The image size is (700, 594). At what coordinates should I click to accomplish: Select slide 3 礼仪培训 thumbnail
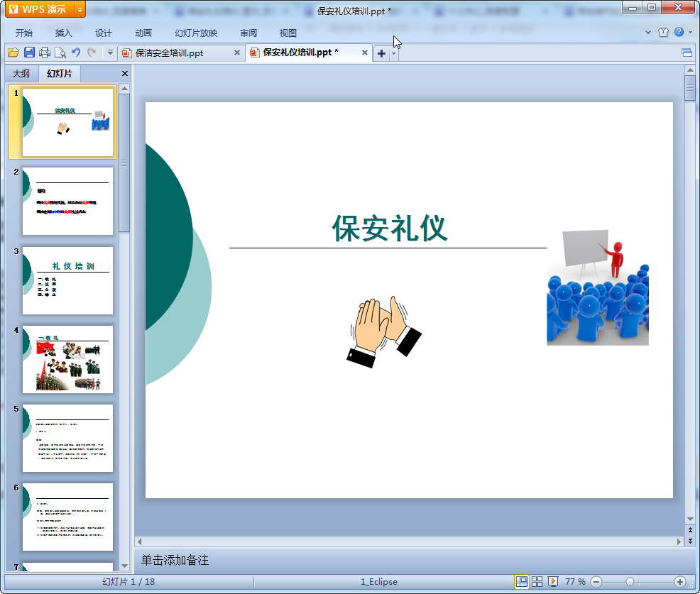click(x=68, y=280)
